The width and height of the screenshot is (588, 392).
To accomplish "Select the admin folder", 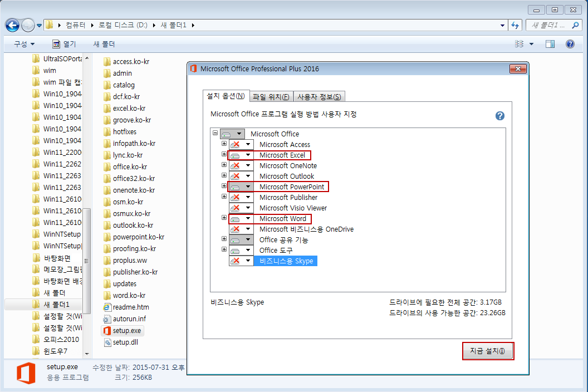I will coord(117,73).
